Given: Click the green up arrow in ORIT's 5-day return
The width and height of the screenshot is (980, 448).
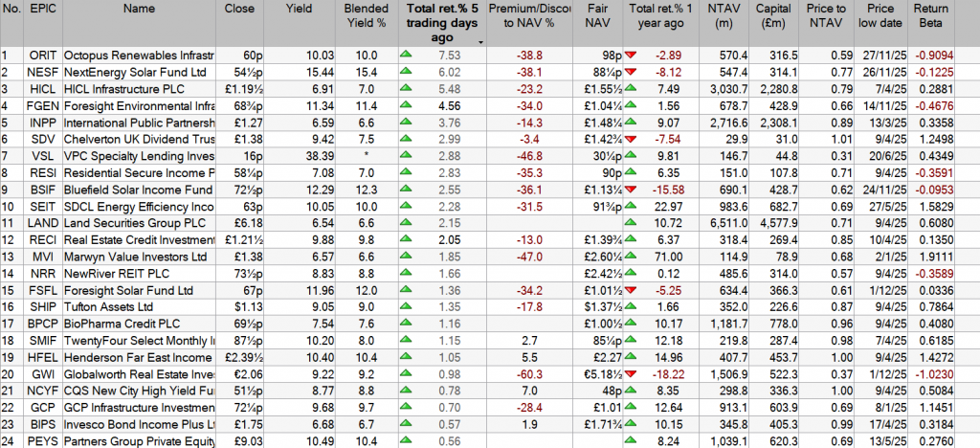Looking at the screenshot, I should tap(407, 56).
